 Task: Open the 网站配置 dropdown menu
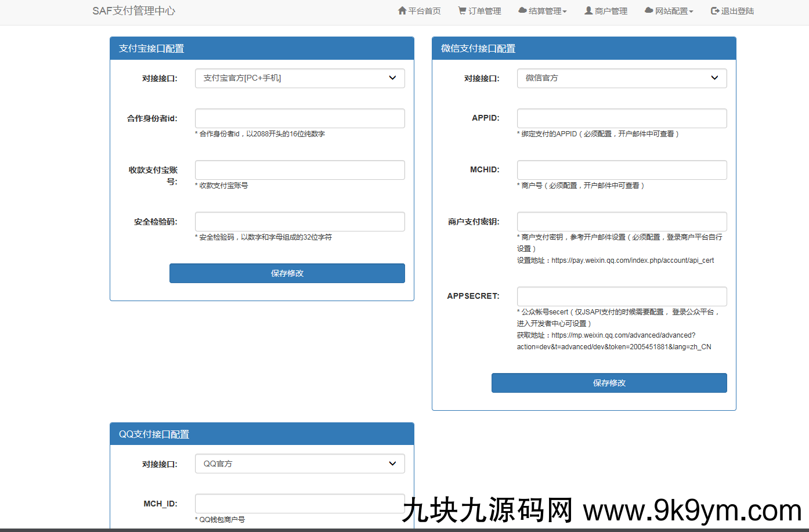[x=673, y=11]
